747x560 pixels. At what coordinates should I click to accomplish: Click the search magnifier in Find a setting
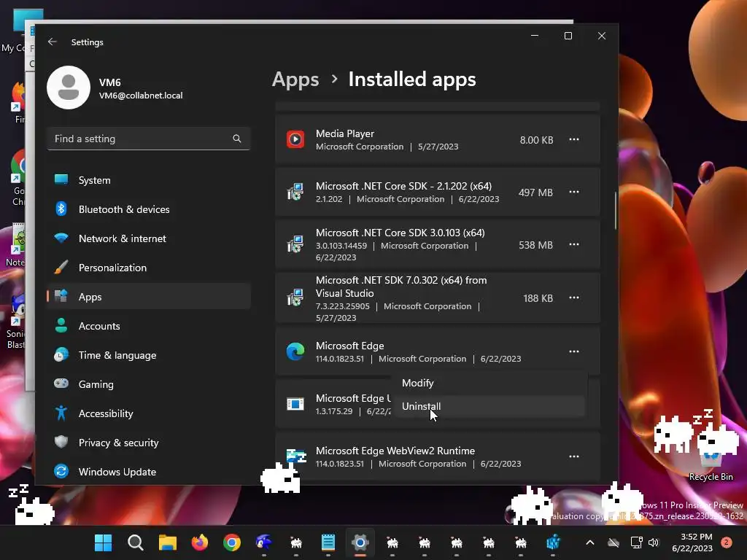[237, 139]
